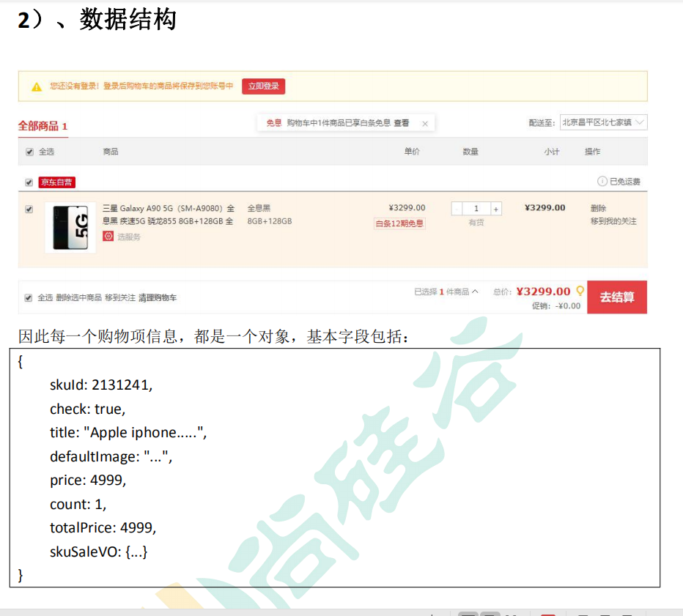The height and width of the screenshot is (616, 683).
Task: Open 查看 link in the 免息 notice
Action: [x=401, y=123]
